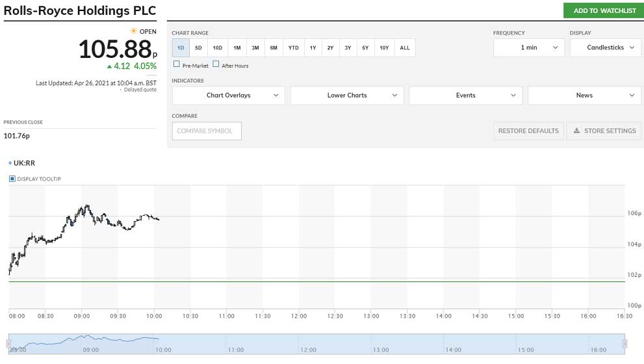Expand the News dropdown
The image size is (644, 364).
[x=584, y=96]
